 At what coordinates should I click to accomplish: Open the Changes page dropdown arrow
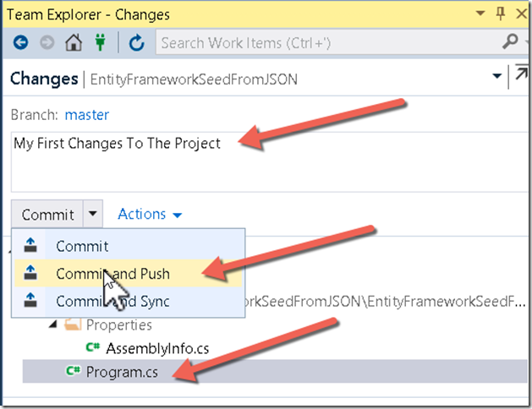[x=497, y=76]
